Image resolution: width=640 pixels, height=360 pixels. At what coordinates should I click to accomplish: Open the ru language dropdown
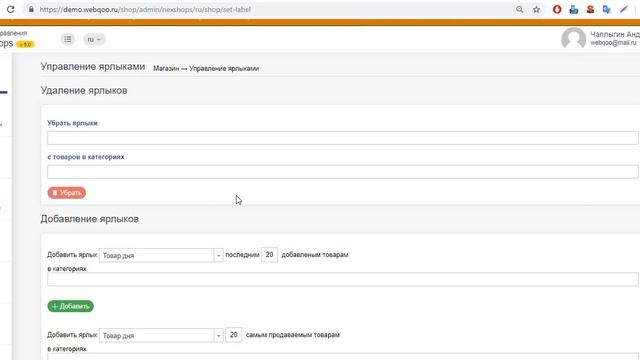tap(94, 39)
